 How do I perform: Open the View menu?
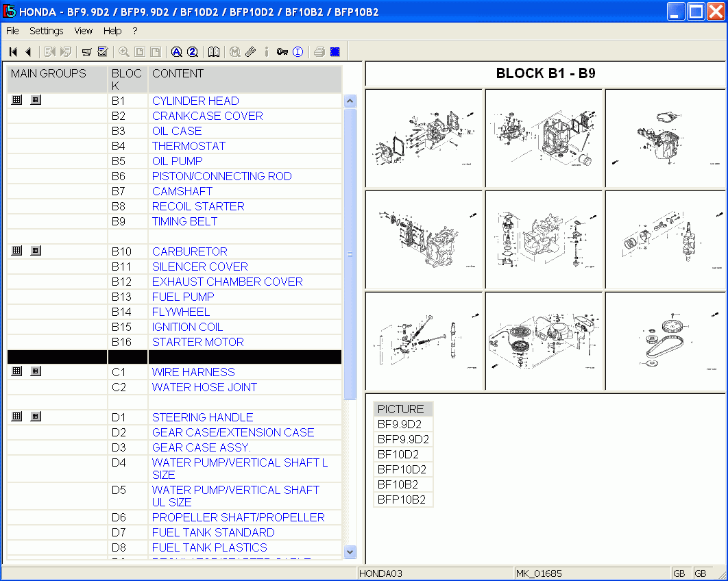click(x=84, y=31)
